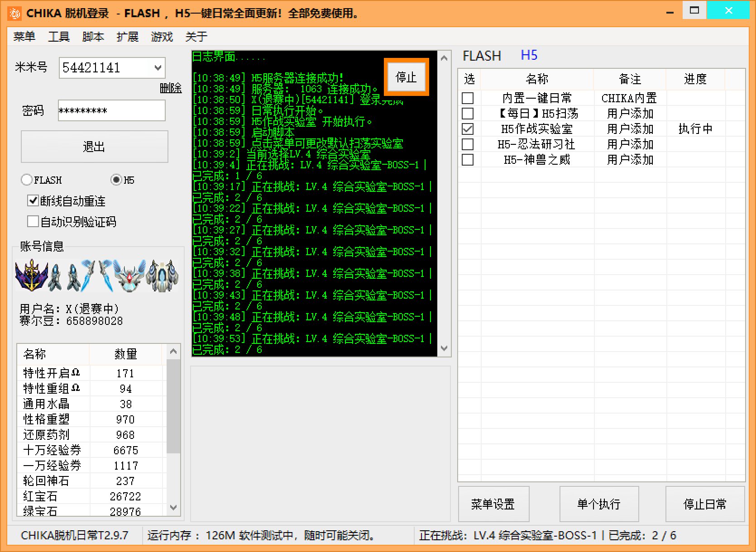Click item list scroll down arrow
The height and width of the screenshot is (552, 756).
[173, 508]
